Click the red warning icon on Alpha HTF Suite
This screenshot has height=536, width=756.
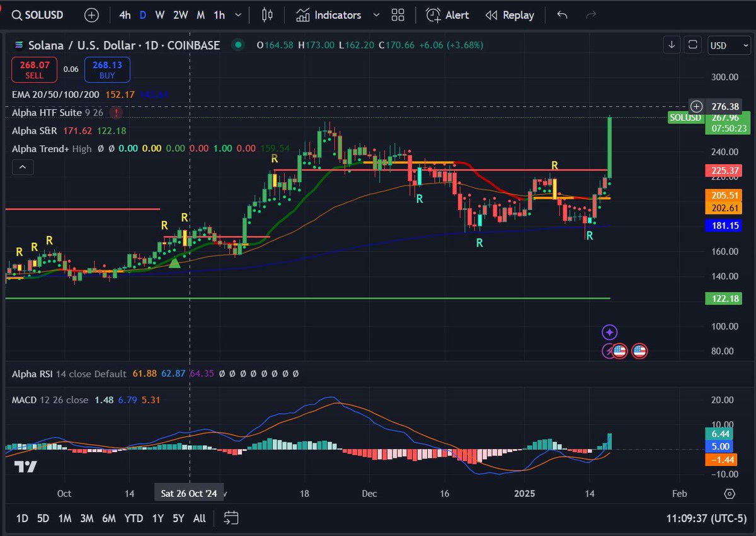pyautogui.click(x=115, y=113)
